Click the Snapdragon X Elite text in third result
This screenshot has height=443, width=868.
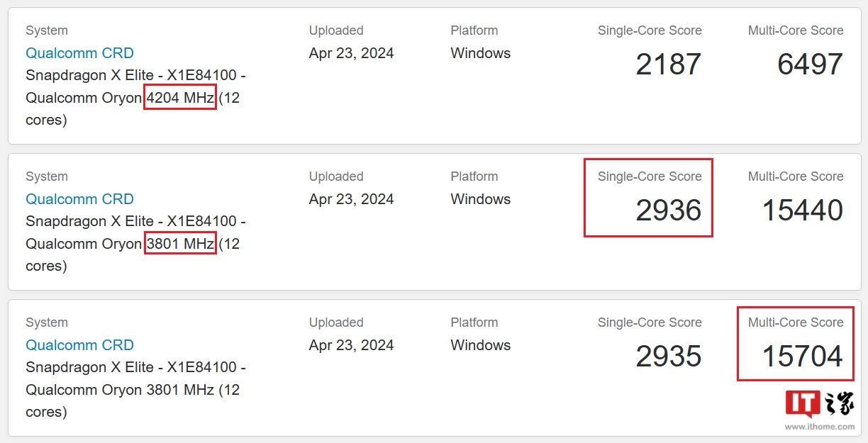(x=90, y=367)
